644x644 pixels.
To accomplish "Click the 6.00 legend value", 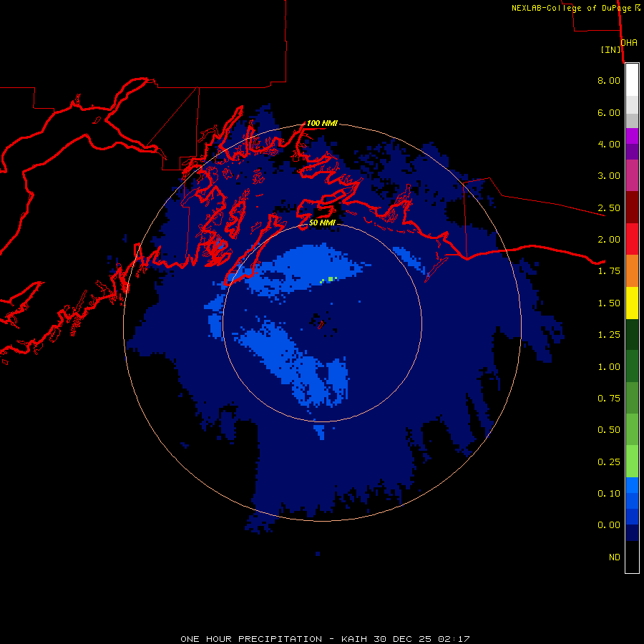I will [x=609, y=112].
